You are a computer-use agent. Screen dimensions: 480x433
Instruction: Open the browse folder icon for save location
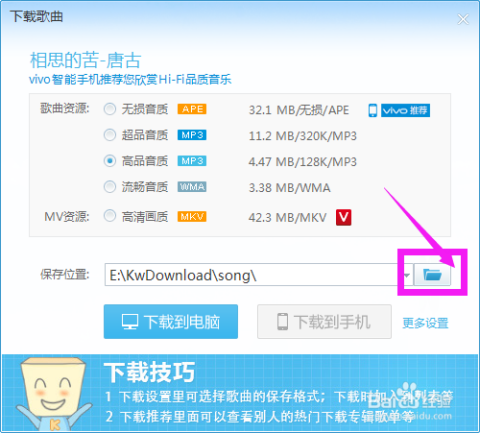click(432, 275)
